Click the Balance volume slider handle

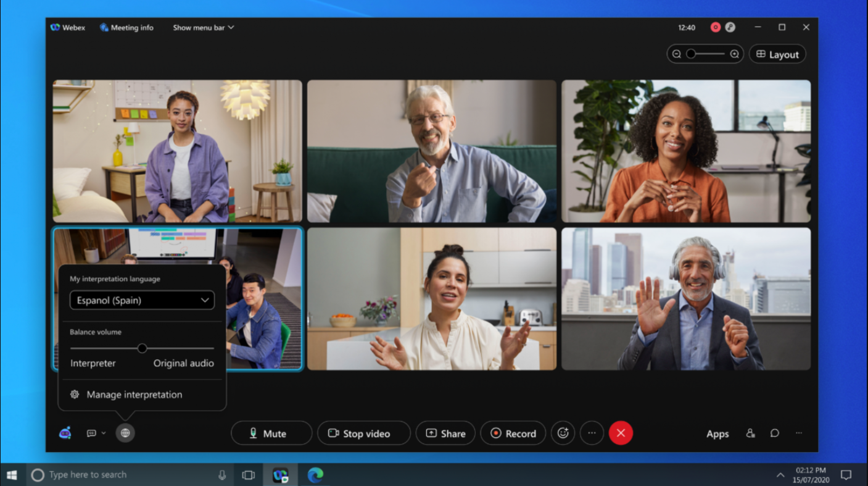click(x=142, y=348)
